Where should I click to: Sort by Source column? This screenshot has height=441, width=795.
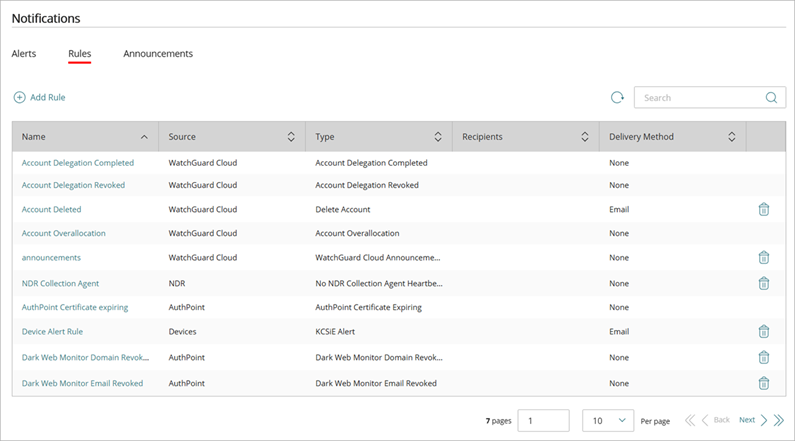[x=291, y=137]
